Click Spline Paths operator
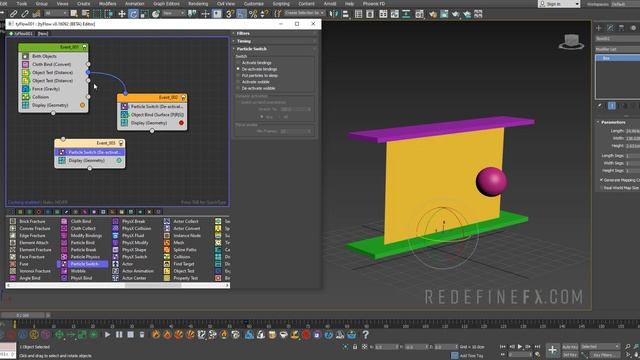The image size is (640, 360). [185, 250]
